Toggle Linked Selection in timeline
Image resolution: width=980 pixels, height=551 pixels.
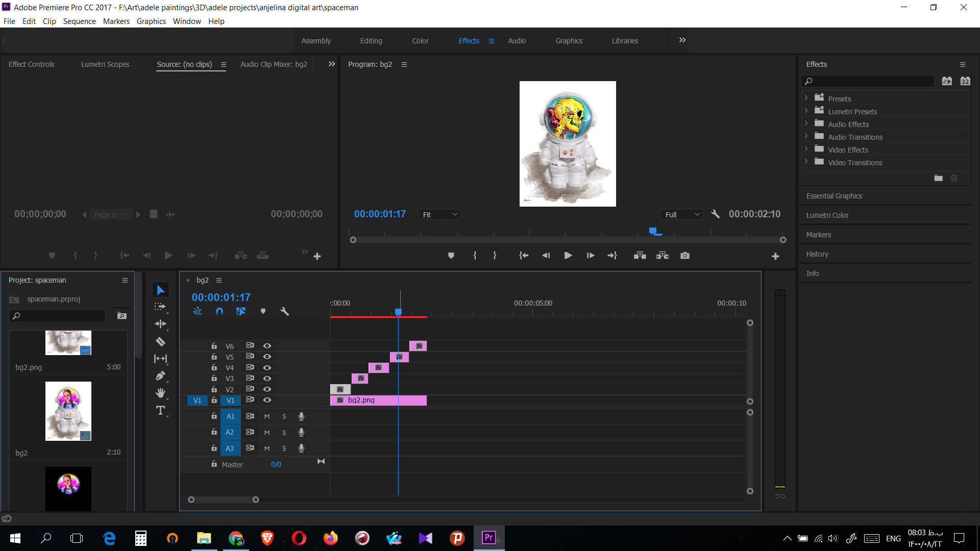[x=241, y=311]
